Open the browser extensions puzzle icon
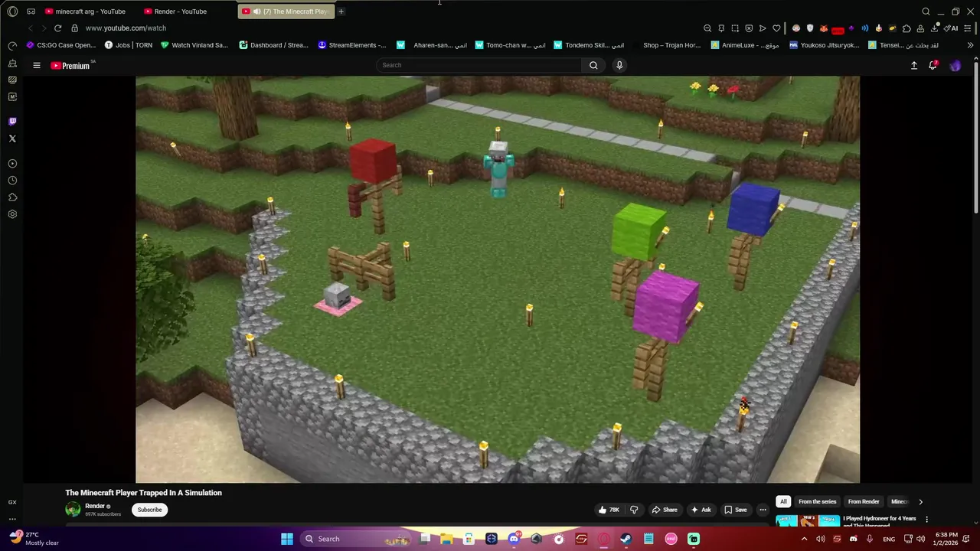The width and height of the screenshot is (980, 551). [906, 28]
